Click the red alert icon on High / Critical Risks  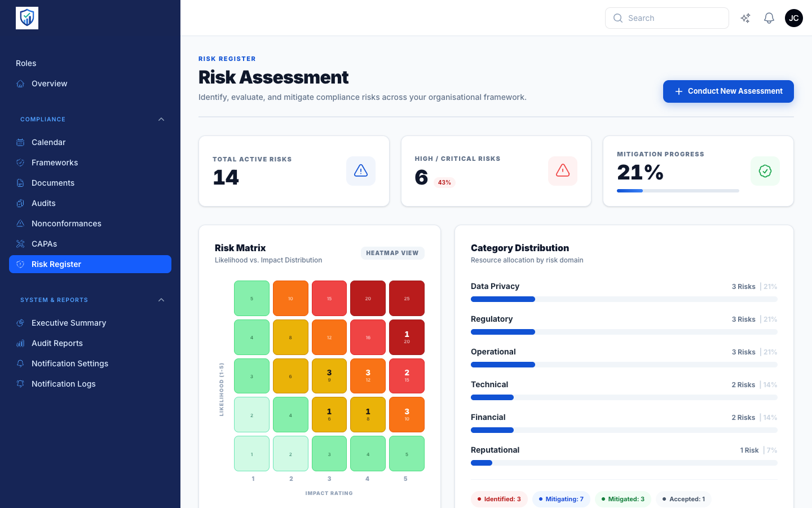click(x=563, y=170)
